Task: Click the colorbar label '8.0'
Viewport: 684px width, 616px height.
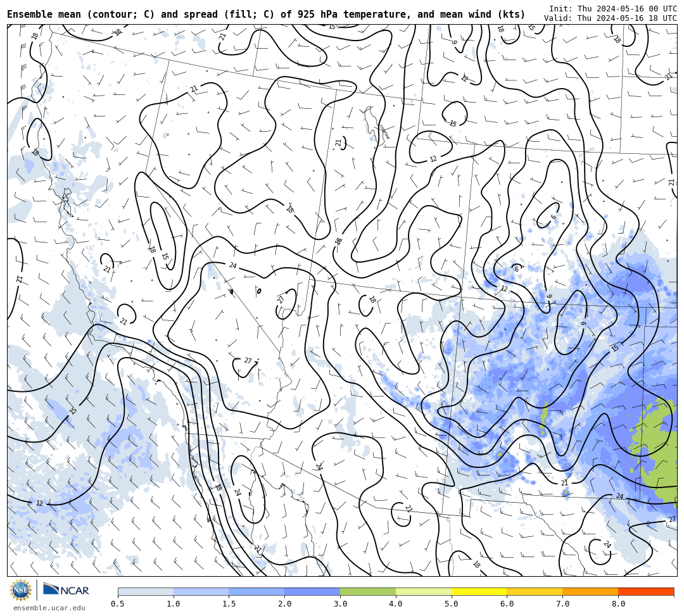Action: point(618,604)
